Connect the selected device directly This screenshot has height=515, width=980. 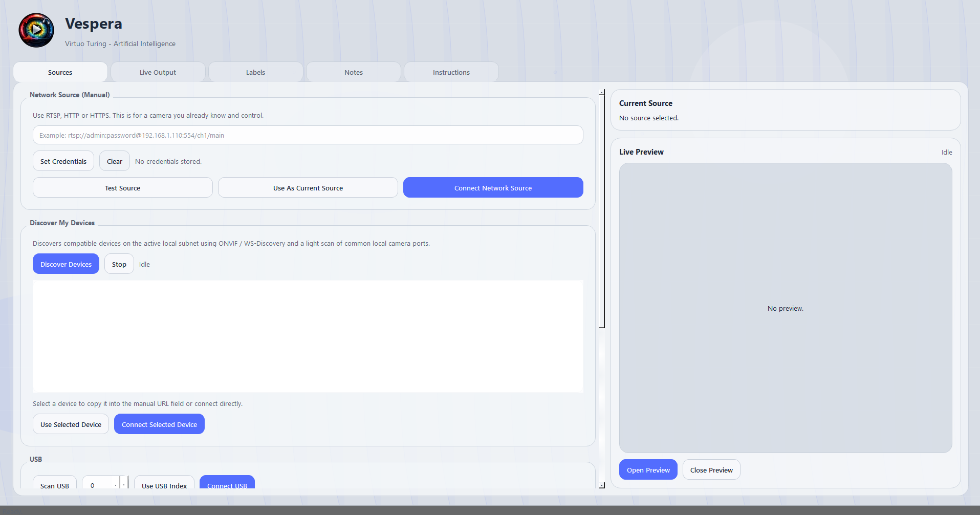click(x=159, y=424)
